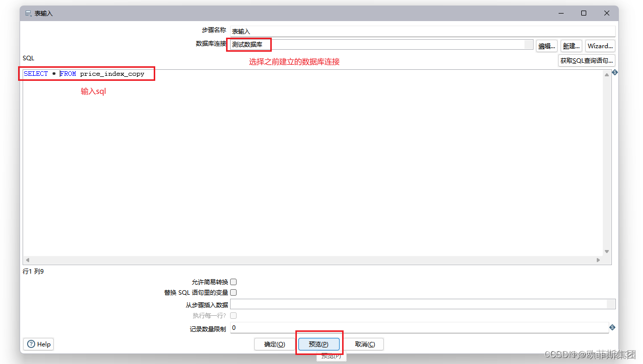Viewport: 643px width, 364px height.
Task: Click the SQL editor scroll up arrow
Action: click(607, 74)
